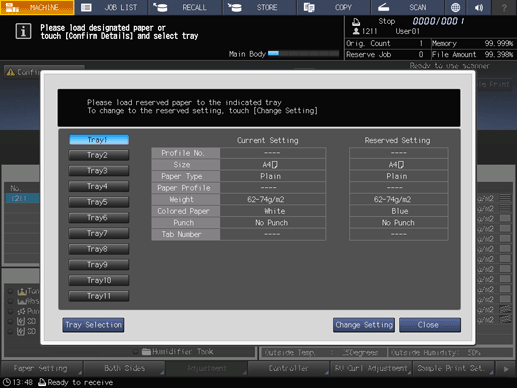Open the Both Sides bottom menu
Viewport: 517px width, 388px height.
pyautogui.click(x=124, y=368)
